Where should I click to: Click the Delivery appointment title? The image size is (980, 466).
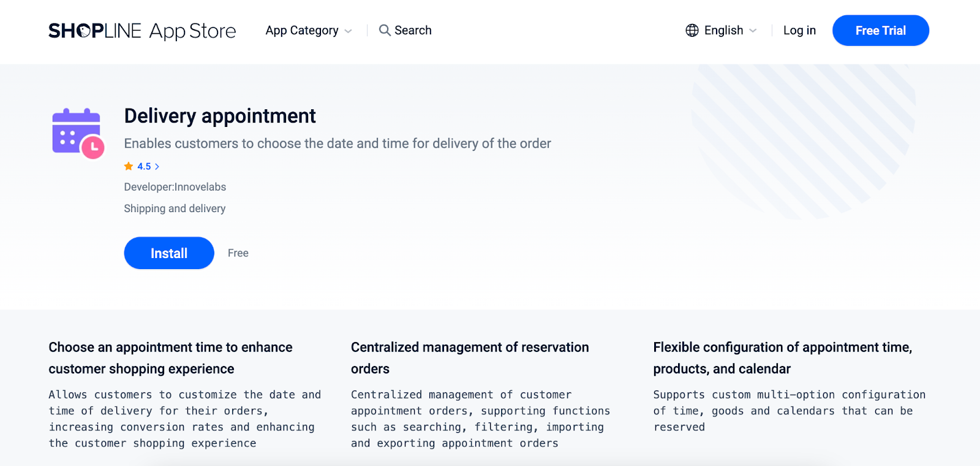[220, 116]
